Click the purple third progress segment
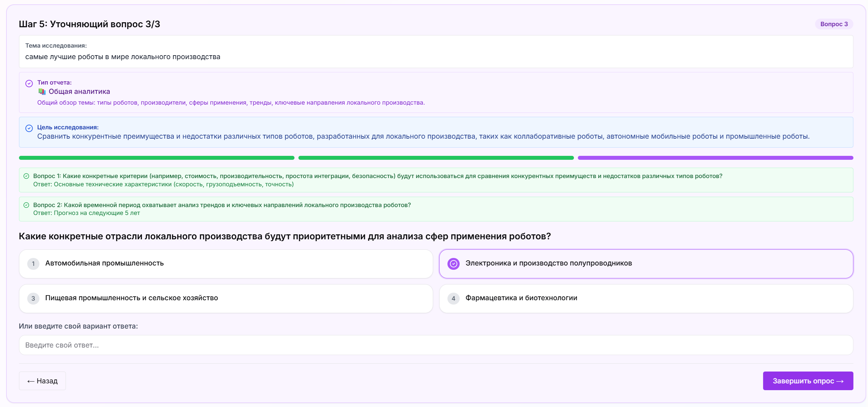 click(715, 158)
